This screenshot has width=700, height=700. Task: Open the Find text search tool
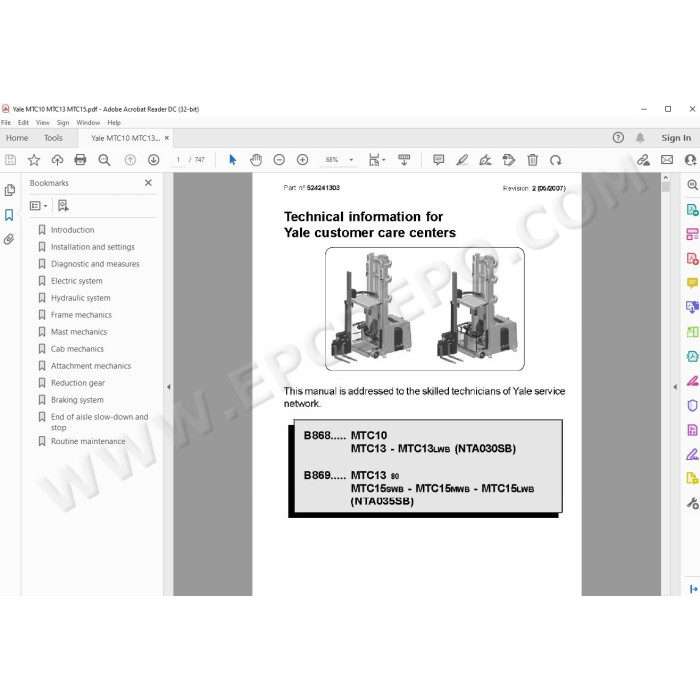click(x=104, y=160)
